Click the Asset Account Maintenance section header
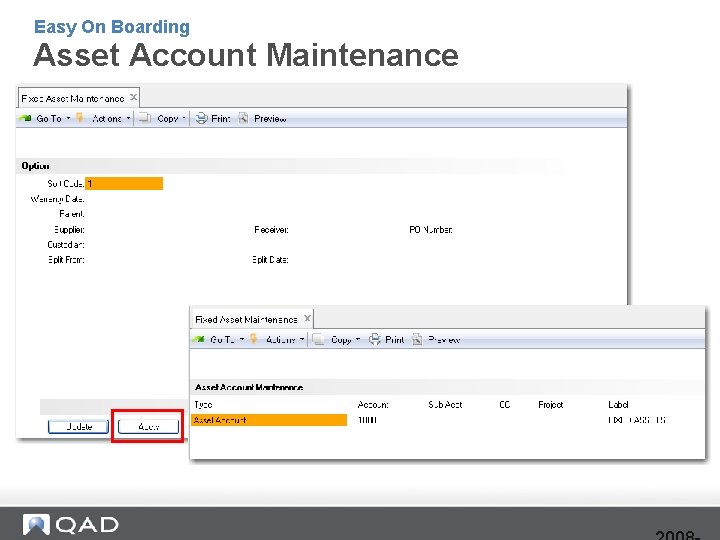 click(x=249, y=387)
